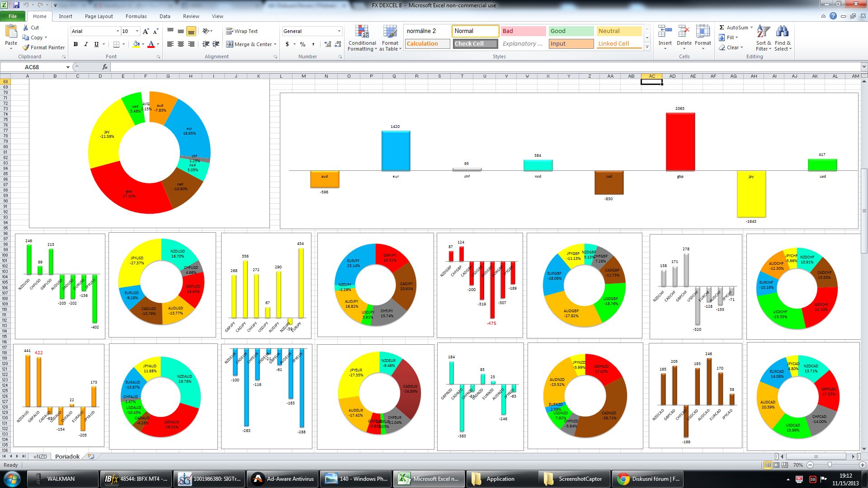Toggle Bold formatting
Screen dimensions: 868x488
pos(75,44)
